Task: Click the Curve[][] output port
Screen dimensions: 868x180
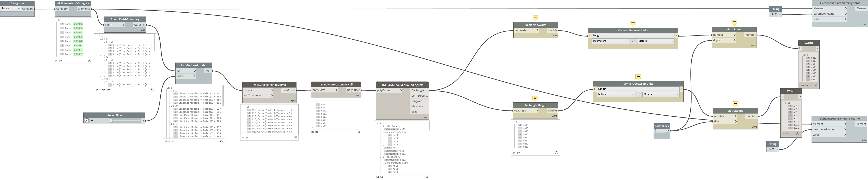Action: coord(140,25)
